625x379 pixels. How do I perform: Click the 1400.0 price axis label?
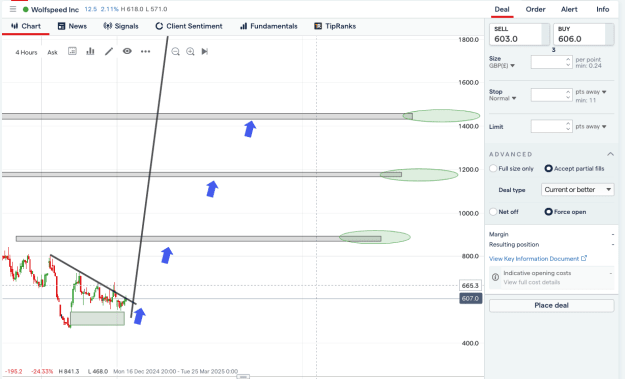468,126
